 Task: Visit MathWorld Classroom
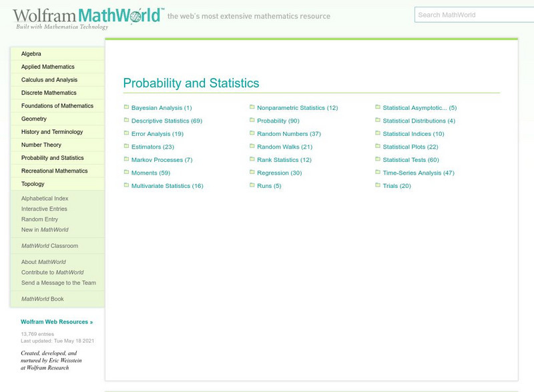click(49, 246)
